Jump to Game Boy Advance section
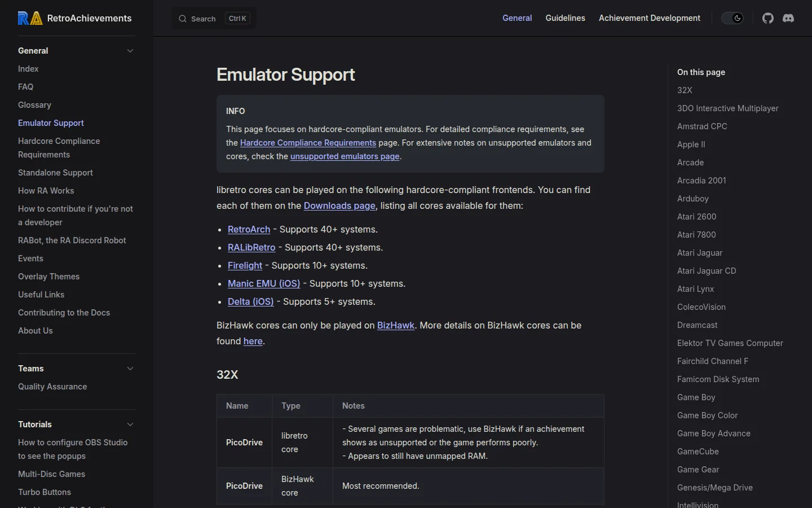Screen dimensions: 812x508 coord(714,433)
